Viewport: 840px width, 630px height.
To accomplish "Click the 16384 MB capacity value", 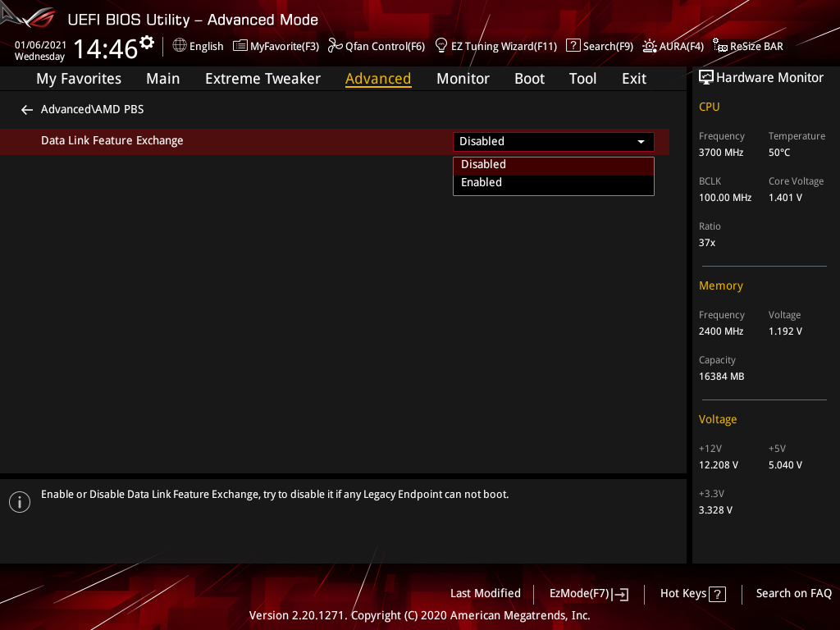I will pos(721,377).
